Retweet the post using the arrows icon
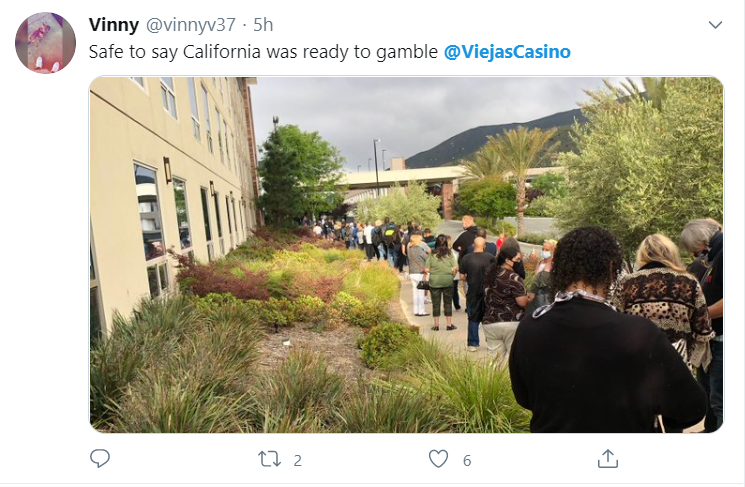Image resolution: width=745 pixels, height=487 pixels. (269, 459)
